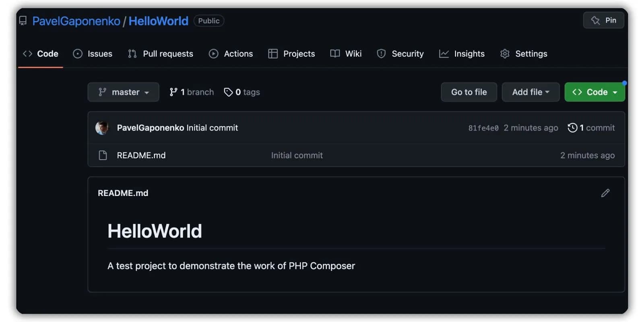The height and width of the screenshot is (322, 644).
Task: Click the pencil edit README icon
Action: click(605, 193)
